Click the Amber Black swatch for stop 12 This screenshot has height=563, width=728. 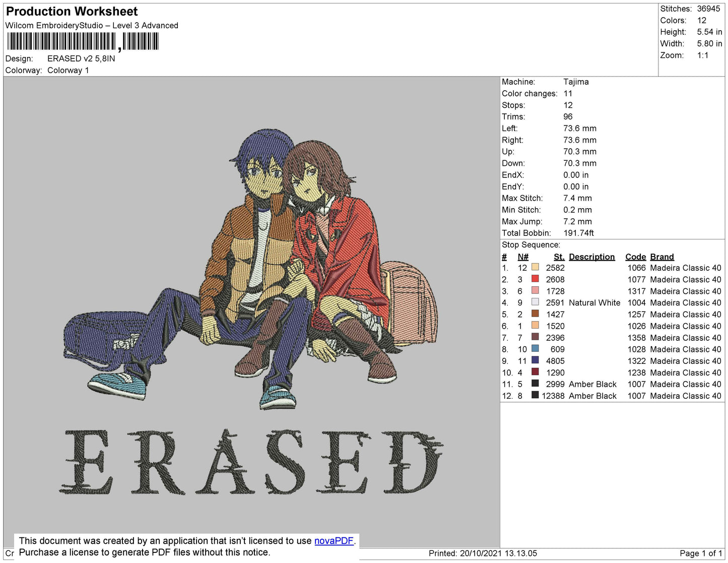click(x=535, y=395)
